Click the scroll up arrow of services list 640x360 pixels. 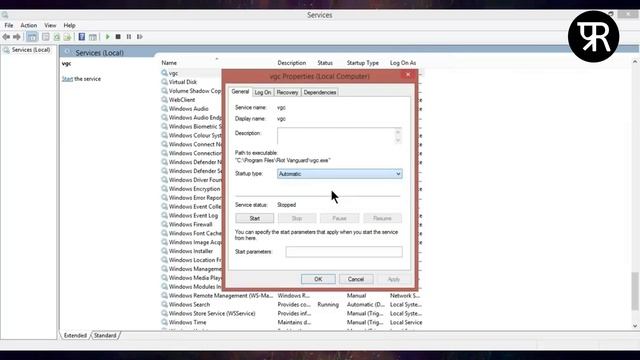click(635, 62)
